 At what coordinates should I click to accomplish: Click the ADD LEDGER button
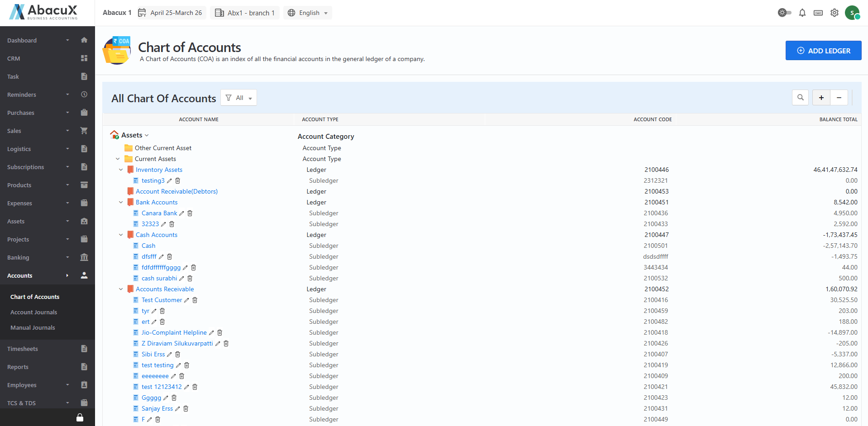pyautogui.click(x=823, y=51)
